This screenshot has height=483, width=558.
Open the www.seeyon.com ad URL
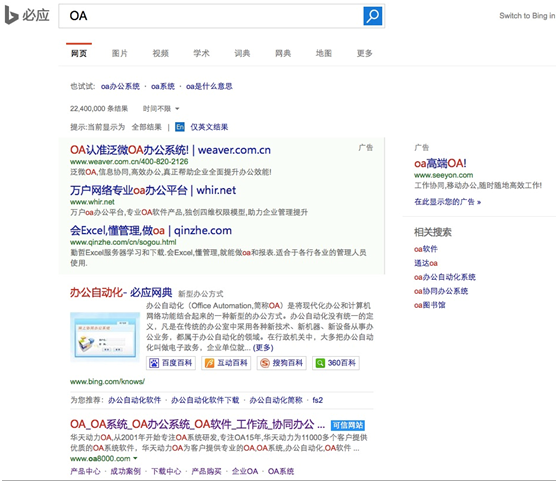(443, 175)
